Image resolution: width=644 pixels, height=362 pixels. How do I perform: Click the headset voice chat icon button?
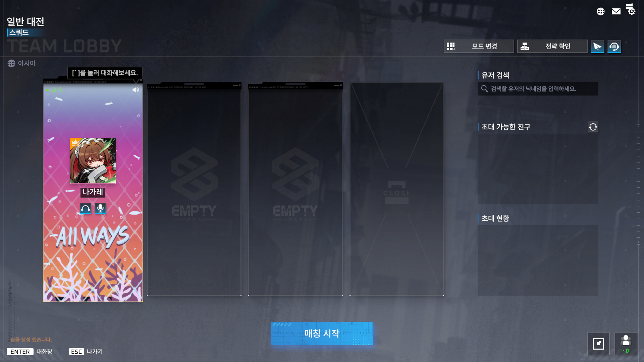(614, 46)
